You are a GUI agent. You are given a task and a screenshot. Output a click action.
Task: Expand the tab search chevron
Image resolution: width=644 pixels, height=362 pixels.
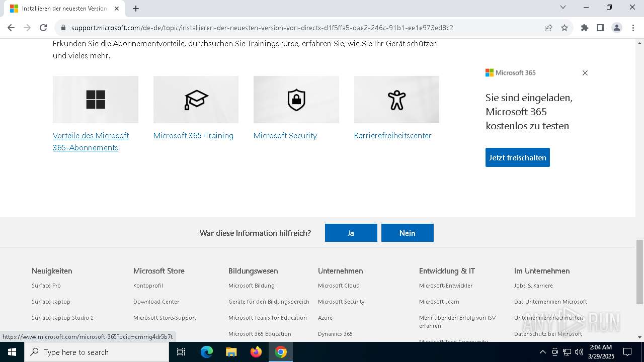[563, 7]
